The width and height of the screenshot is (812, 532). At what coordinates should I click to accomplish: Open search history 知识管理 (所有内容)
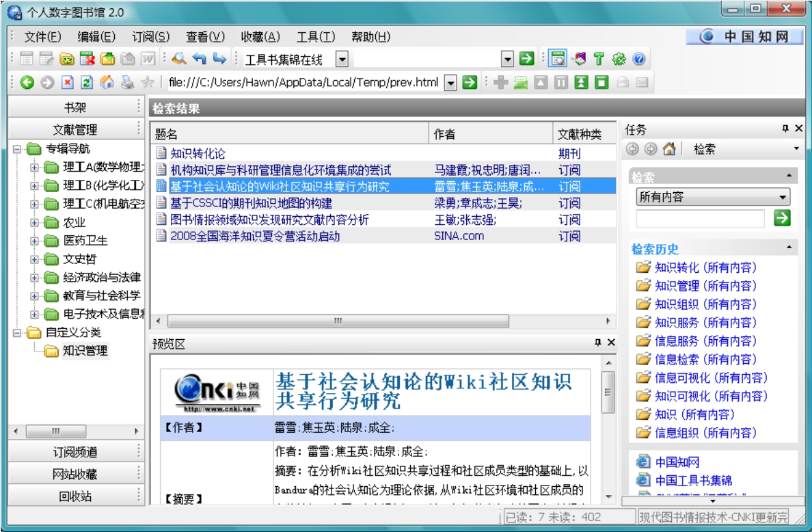[705, 286]
